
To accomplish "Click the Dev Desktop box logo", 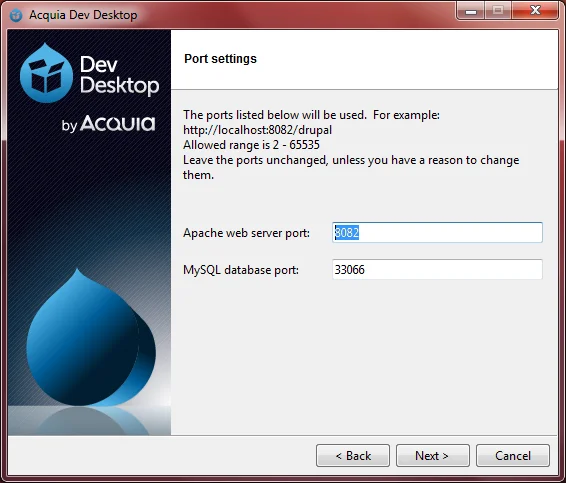I will 46,73.
